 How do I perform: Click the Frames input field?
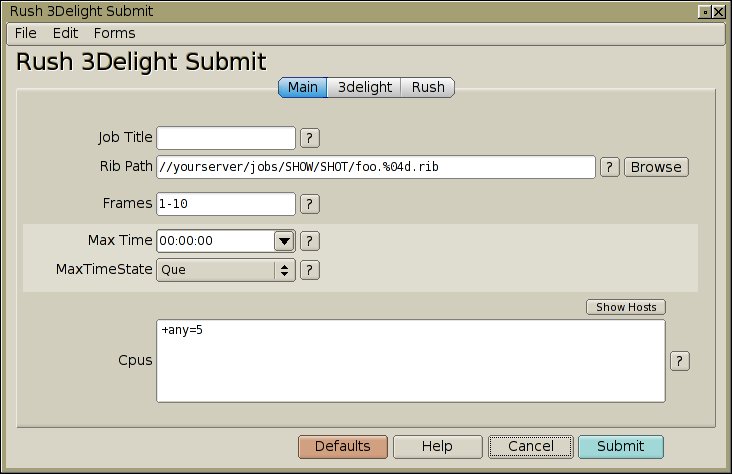click(226, 204)
